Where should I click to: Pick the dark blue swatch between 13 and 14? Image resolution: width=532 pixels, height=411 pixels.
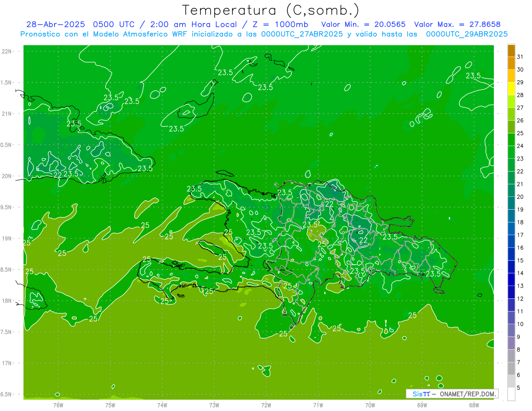click(511, 280)
